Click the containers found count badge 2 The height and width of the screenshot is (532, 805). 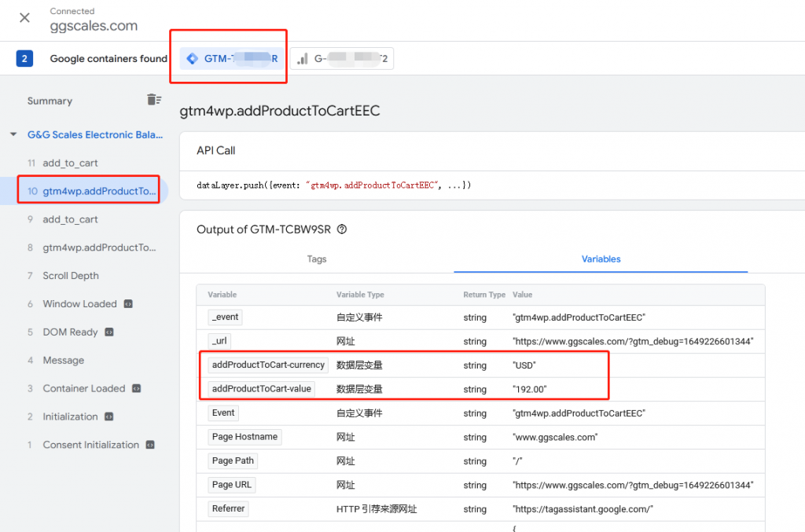[24, 58]
